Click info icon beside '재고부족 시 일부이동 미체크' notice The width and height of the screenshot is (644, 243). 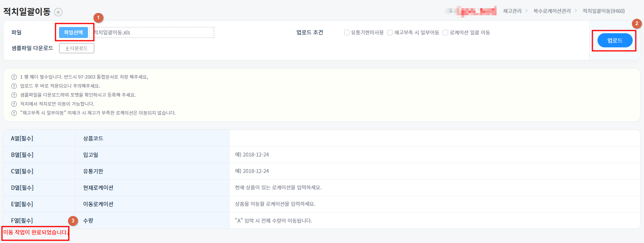click(x=14, y=113)
